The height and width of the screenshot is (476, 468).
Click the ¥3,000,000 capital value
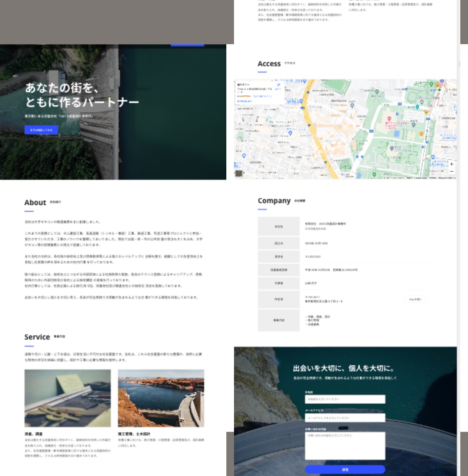click(313, 256)
